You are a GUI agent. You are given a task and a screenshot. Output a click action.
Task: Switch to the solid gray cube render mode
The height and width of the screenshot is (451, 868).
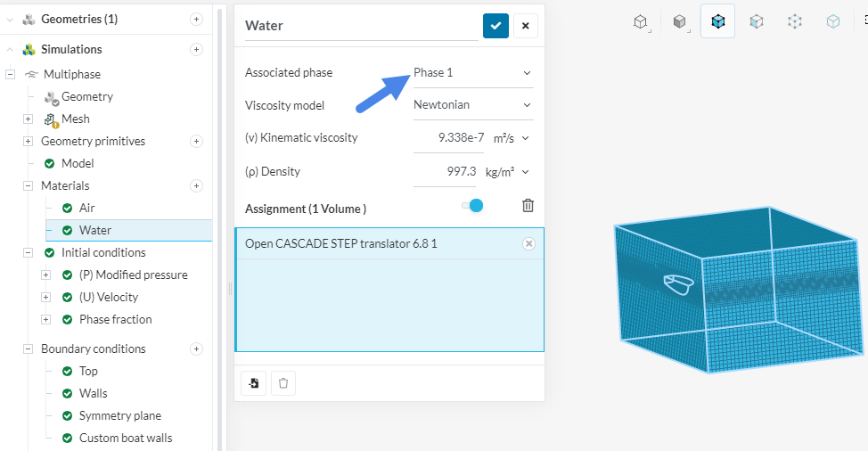(679, 21)
